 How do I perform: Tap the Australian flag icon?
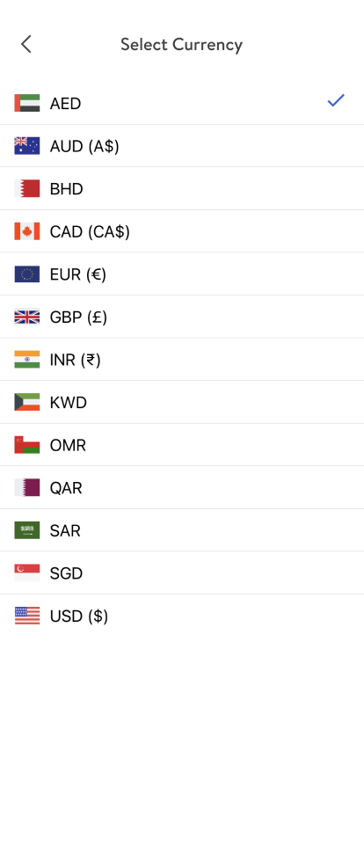coord(27,146)
